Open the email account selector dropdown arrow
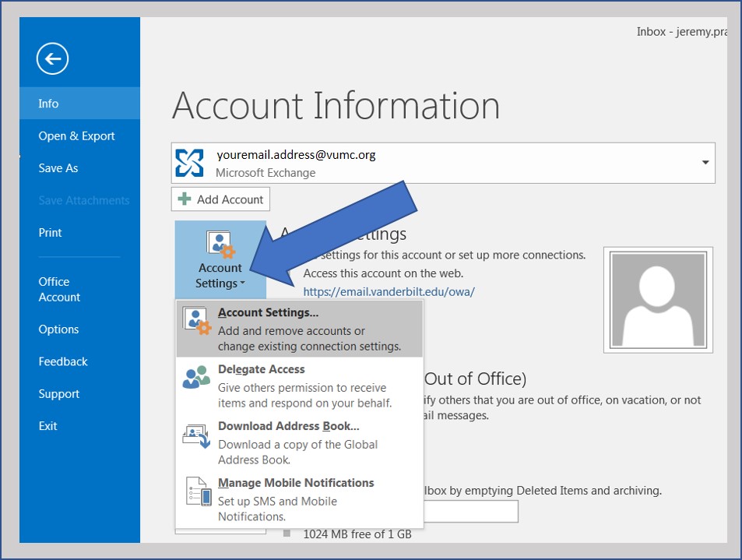The height and width of the screenshot is (560, 742). 705,162
